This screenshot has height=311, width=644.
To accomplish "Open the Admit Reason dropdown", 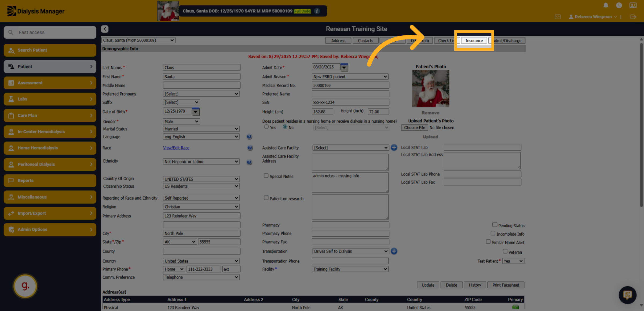I will click(350, 77).
